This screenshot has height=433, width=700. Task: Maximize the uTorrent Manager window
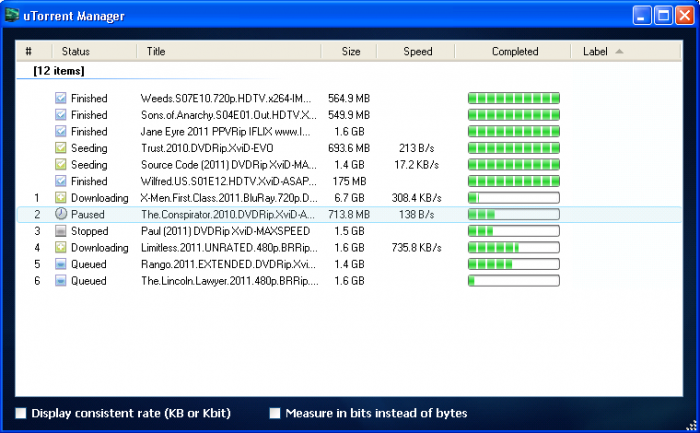(x=663, y=16)
